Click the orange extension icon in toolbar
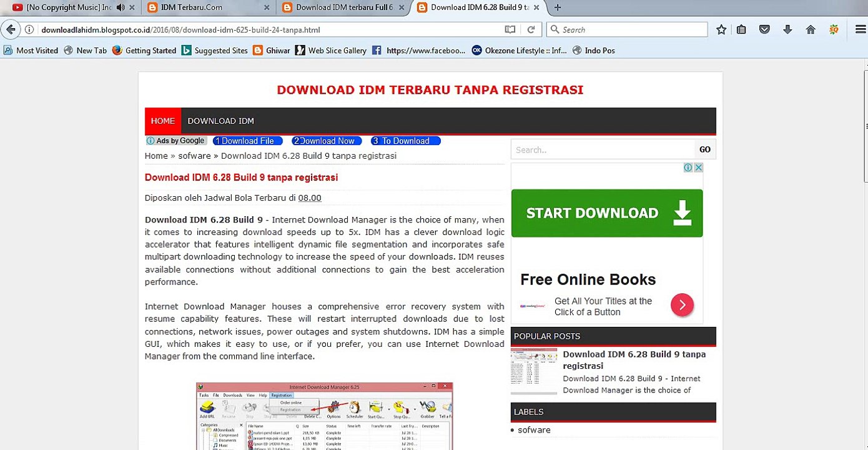 pyautogui.click(x=834, y=29)
